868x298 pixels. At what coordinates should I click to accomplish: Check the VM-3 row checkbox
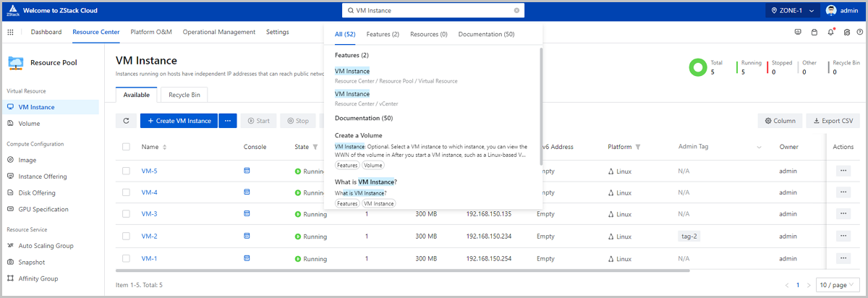126,214
